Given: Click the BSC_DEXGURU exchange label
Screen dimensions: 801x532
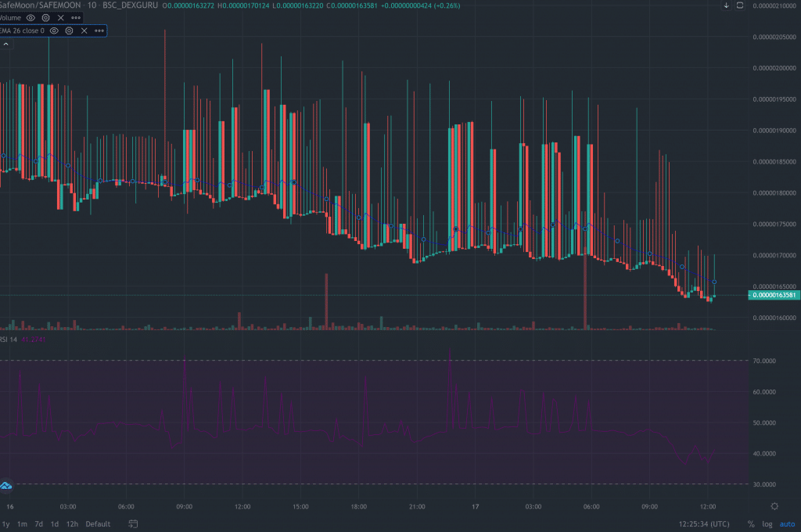Looking at the screenshot, I should point(131,5).
